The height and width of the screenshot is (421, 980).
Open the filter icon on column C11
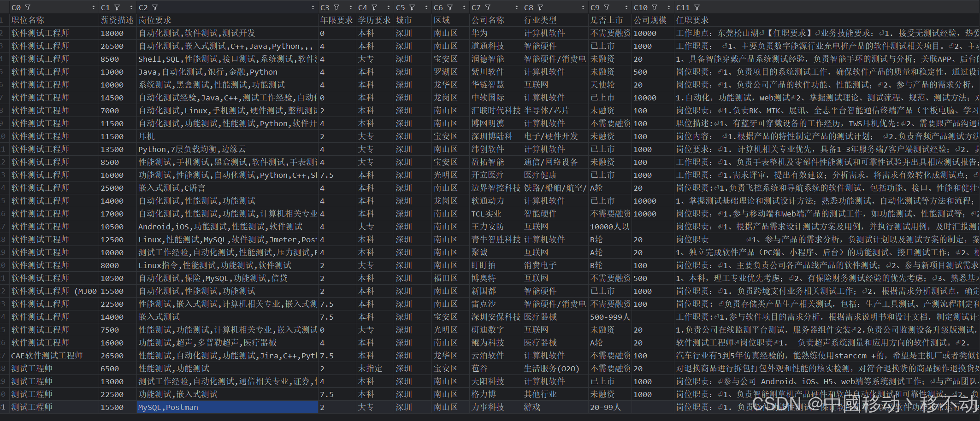(x=697, y=7)
